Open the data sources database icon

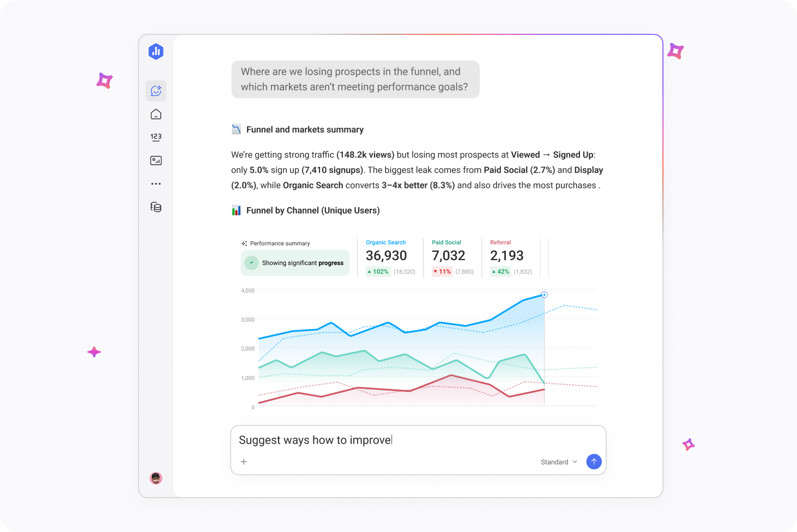pos(156,207)
